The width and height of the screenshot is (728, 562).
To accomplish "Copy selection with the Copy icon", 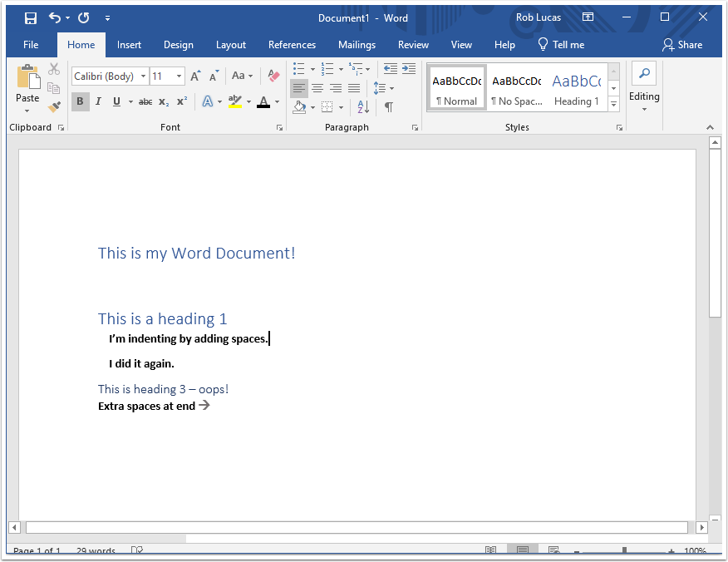I will (x=54, y=88).
